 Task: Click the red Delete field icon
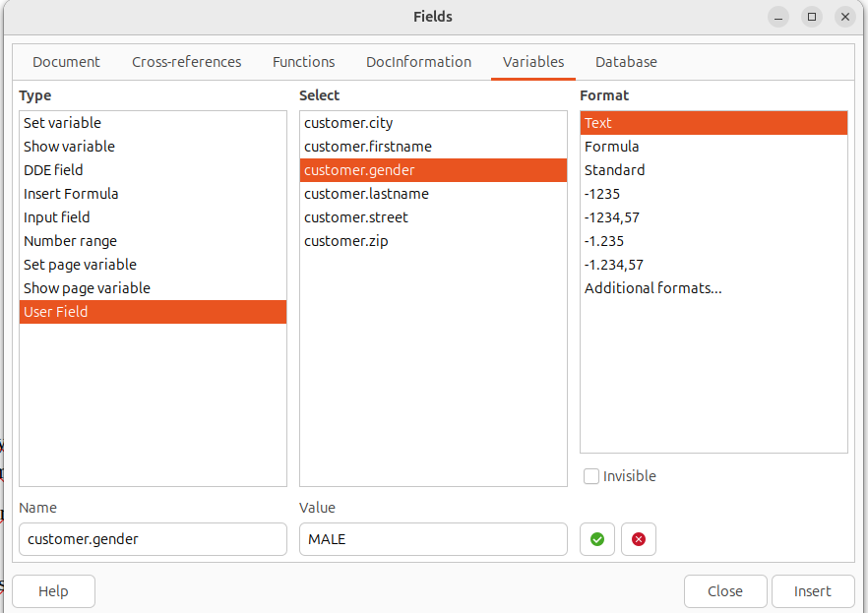pos(639,539)
